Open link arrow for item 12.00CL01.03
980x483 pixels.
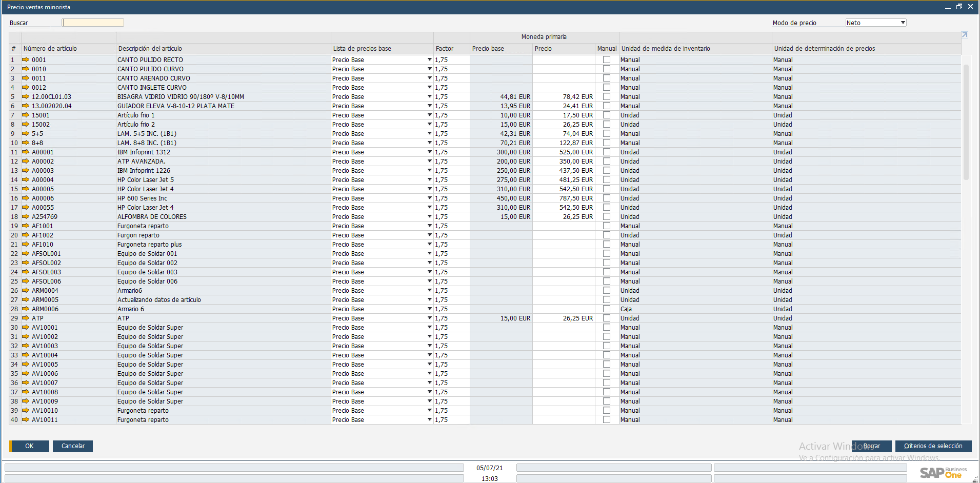tap(26, 97)
